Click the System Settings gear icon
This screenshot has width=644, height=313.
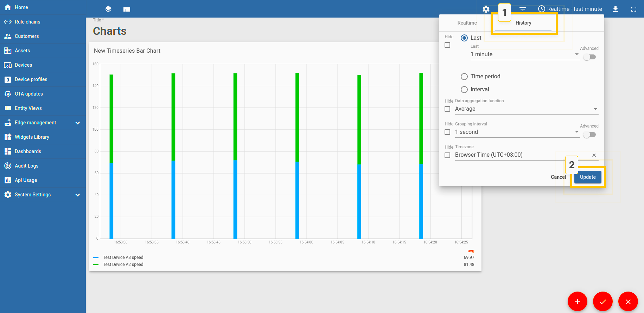point(8,195)
